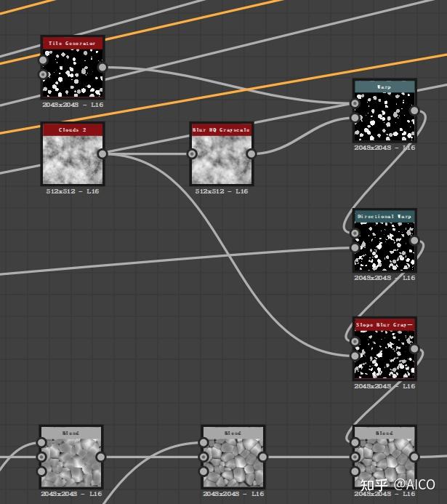
Task: Click the Warp node lower gradient input connector
Action: coord(355,118)
